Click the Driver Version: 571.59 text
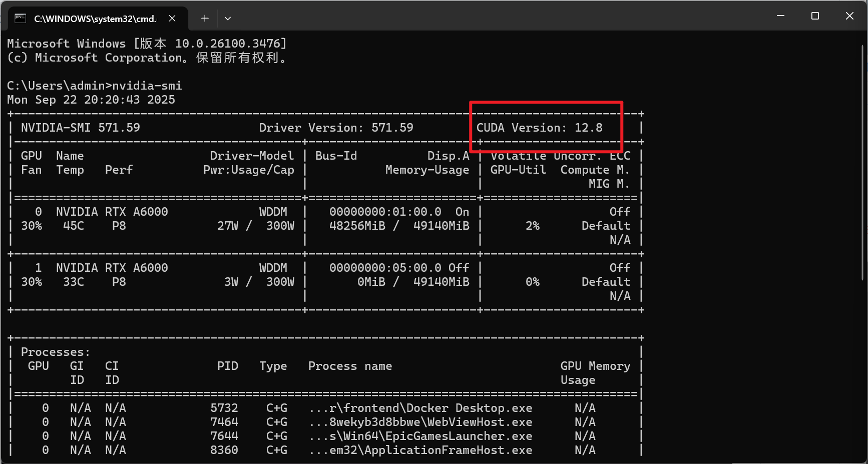 (336, 128)
